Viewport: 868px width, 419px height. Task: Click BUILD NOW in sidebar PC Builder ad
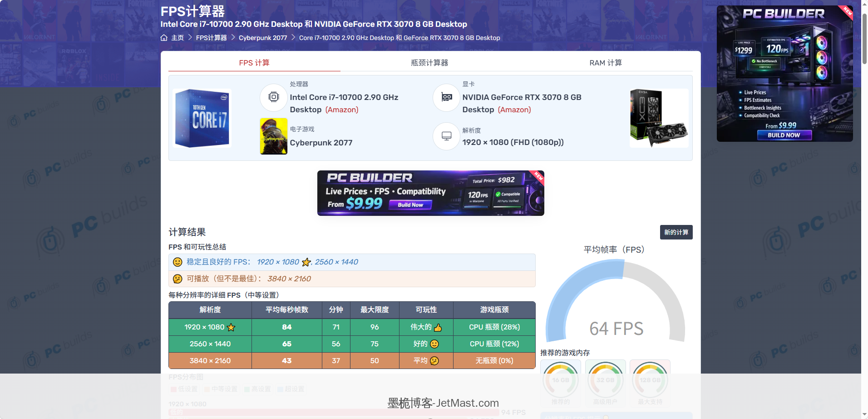[x=784, y=135]
